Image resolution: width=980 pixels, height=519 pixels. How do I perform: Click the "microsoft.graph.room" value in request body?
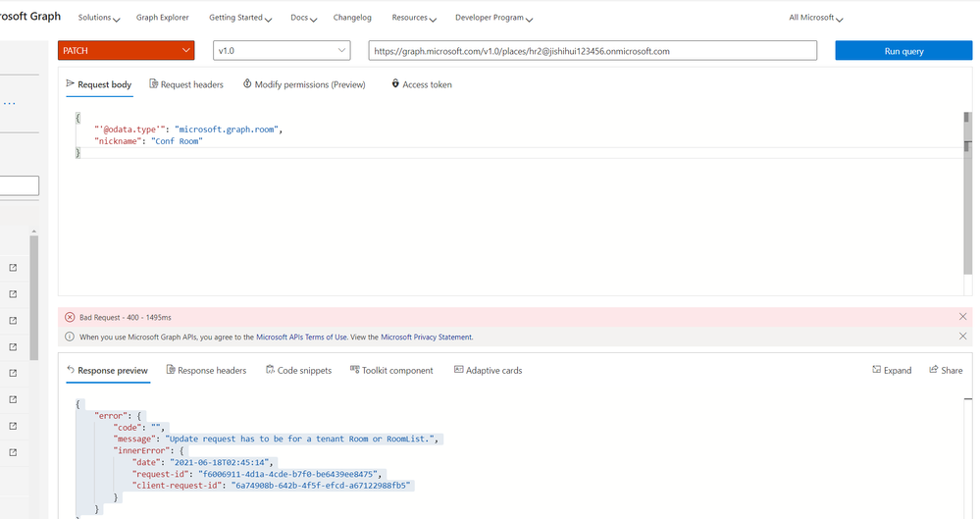[227, 130]
